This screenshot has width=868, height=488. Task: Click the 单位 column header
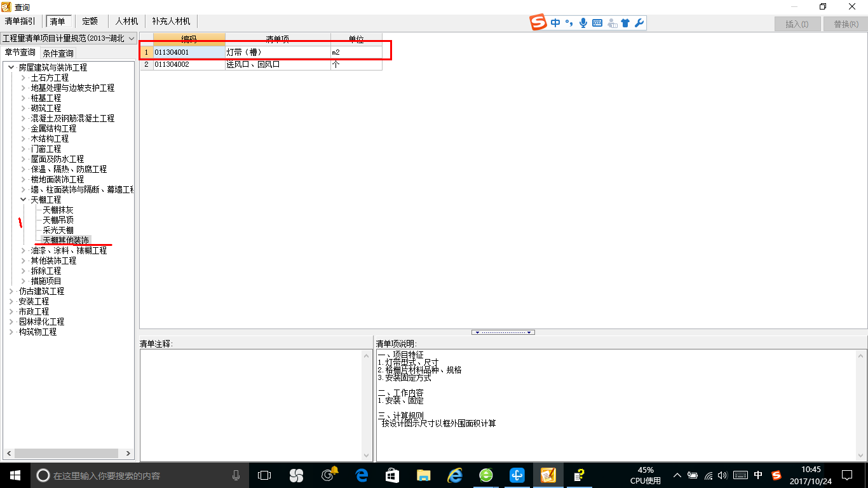pyautogui.click(x=356, y=39)
